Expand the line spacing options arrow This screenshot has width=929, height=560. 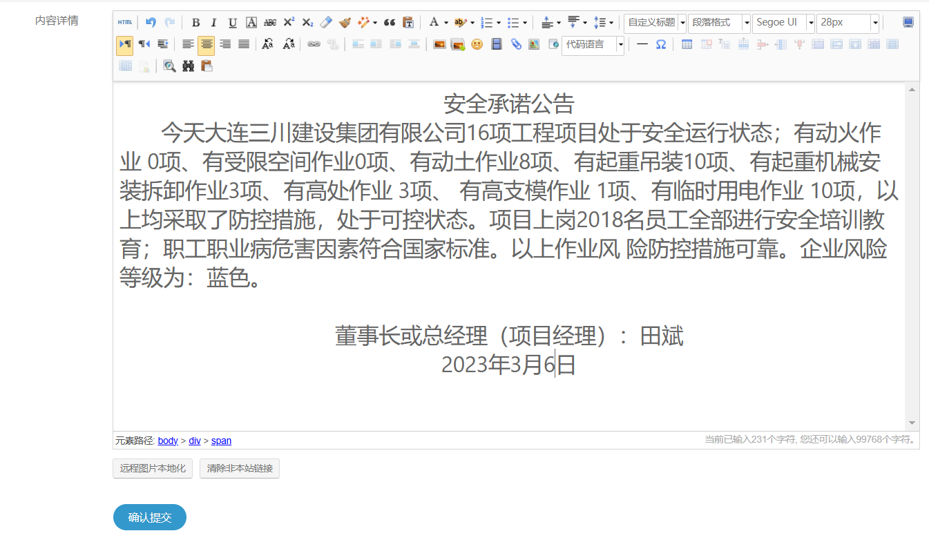611,23
